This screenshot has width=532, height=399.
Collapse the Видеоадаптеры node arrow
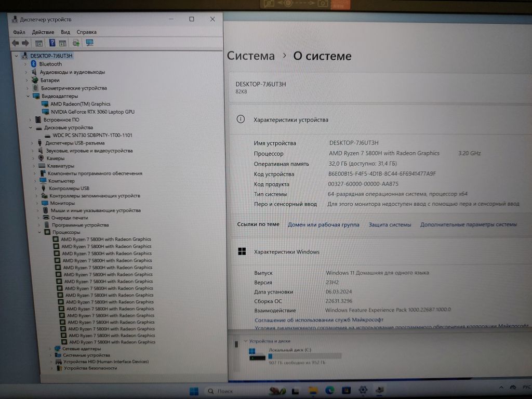[x=28, y=96]
